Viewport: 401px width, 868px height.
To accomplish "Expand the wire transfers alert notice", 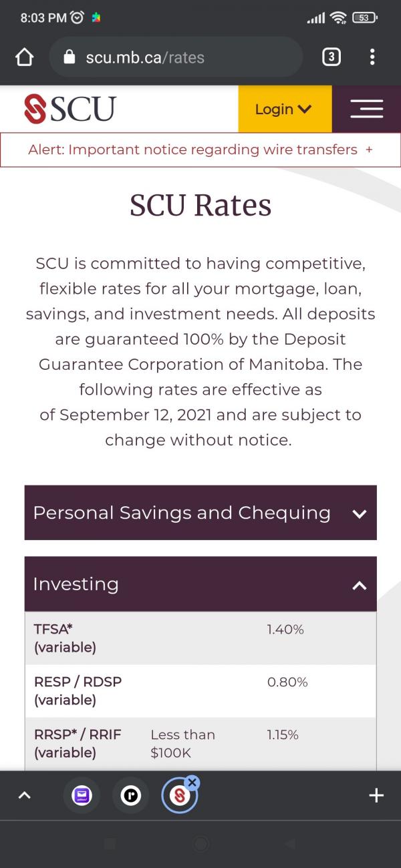I will click(x=200, y=150).
